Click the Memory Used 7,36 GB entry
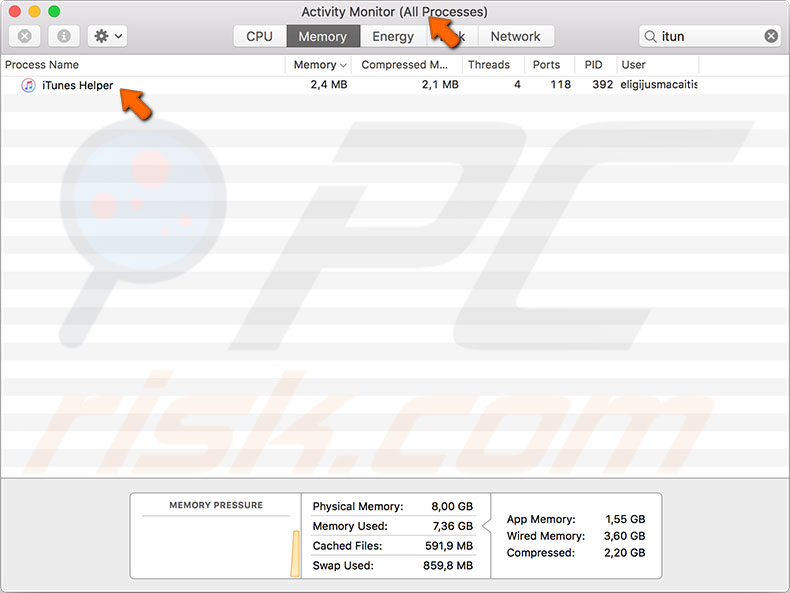This screenshot has width=790, height=593. tap(392, 526)
